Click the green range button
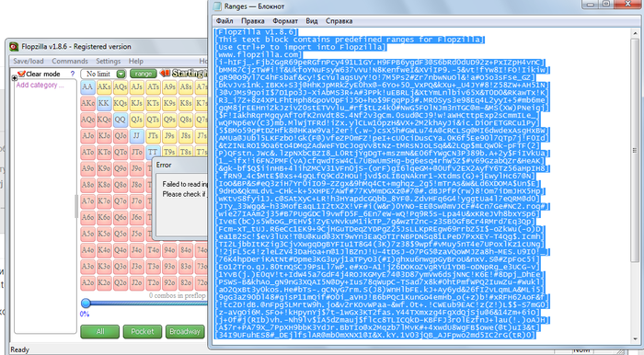Viewport: 644px width, 355px height. click(x=143, y=74)
